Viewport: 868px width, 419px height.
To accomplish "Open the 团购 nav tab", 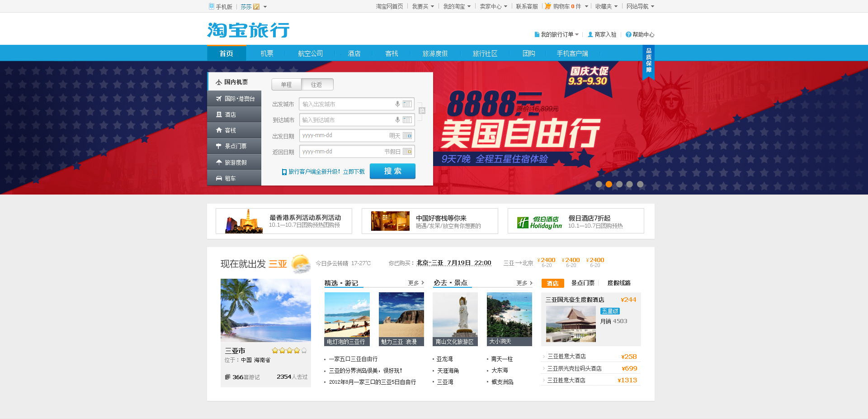I will (529, 53).
